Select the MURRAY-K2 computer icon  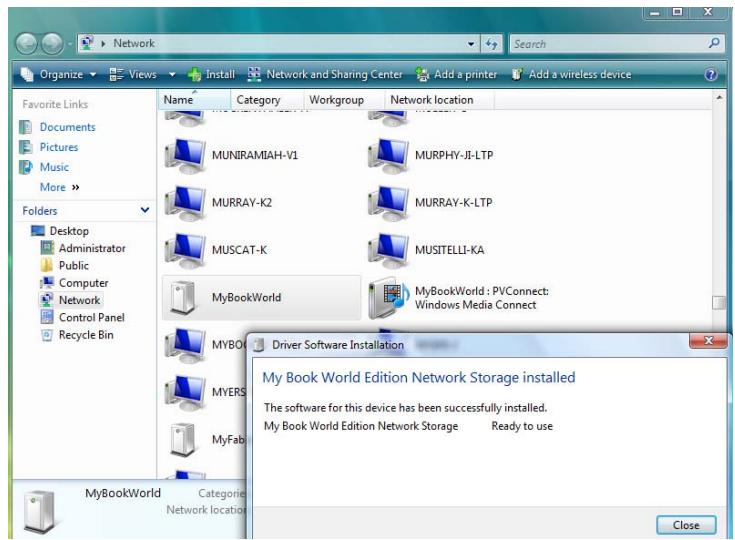[x=185, y=202]
